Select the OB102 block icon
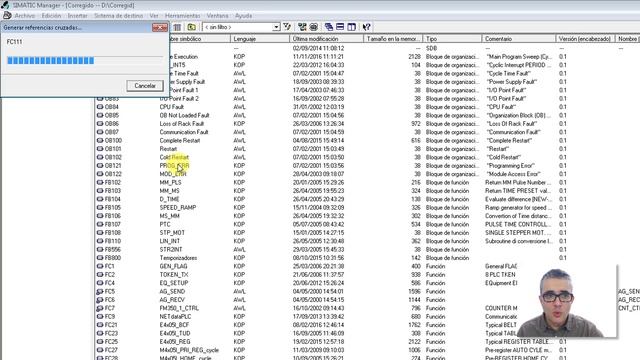 coord(100,157)
